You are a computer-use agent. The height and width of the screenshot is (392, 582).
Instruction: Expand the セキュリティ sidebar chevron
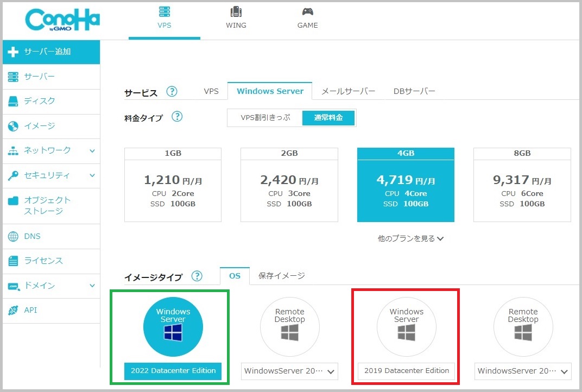tap(92, 175)
